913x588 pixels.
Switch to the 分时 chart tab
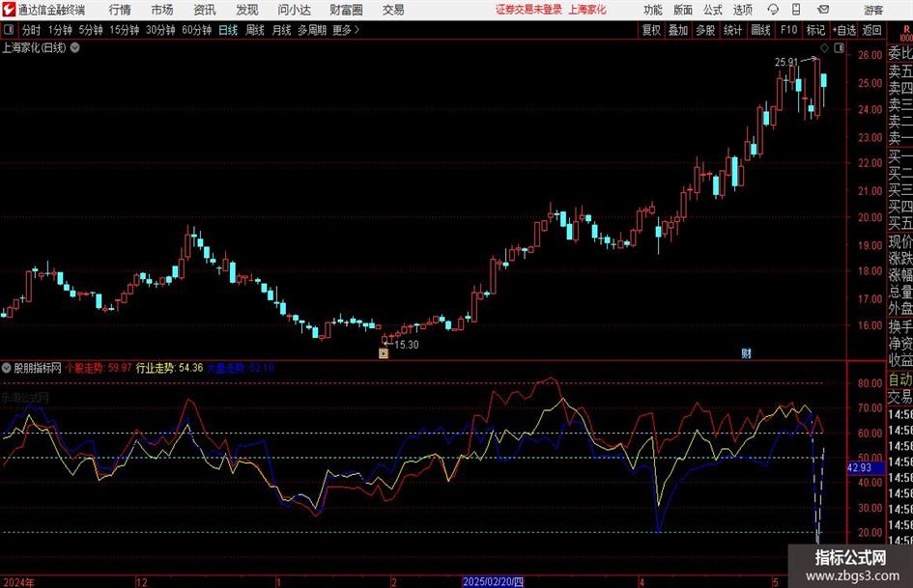[31, 30]
